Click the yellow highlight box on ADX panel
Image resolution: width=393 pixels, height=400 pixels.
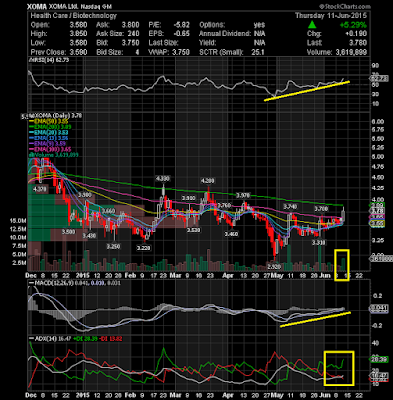click(339, 368)
